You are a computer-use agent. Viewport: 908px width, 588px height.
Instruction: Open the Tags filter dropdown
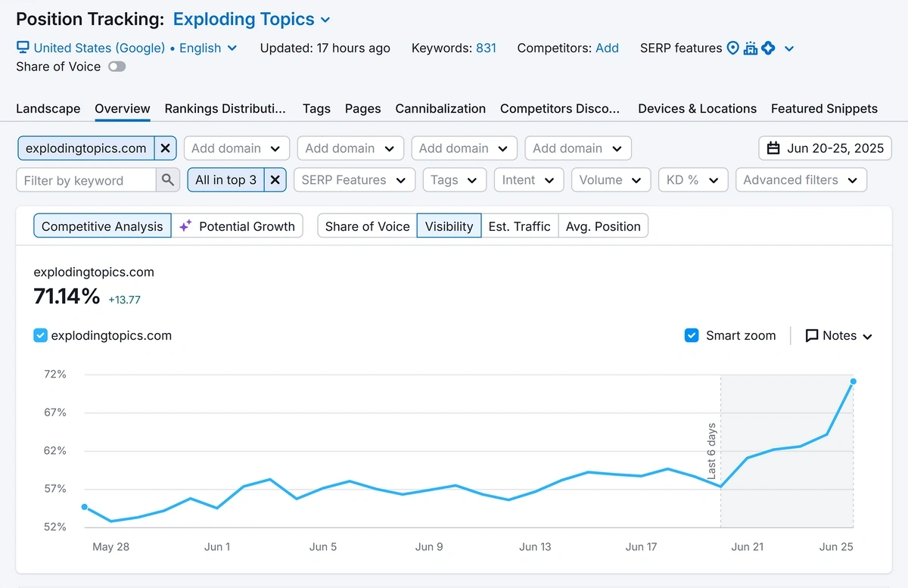[x=454, y=180]
